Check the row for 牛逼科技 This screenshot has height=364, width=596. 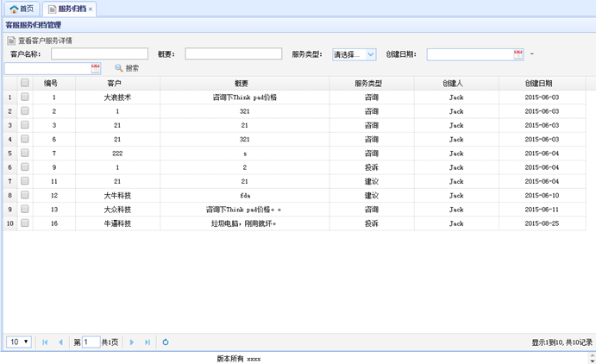pyautogui.click(x=25, y=223)
